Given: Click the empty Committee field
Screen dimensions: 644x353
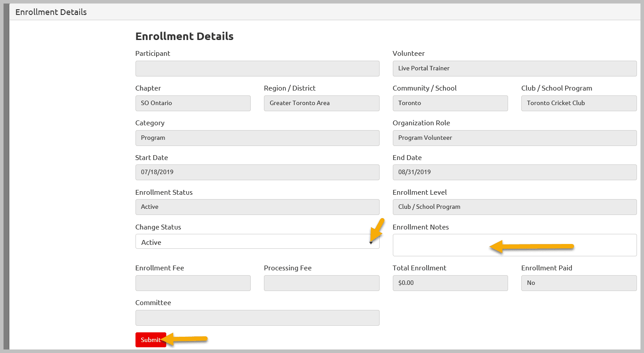Looking at the screenshot, I should 257,318.
